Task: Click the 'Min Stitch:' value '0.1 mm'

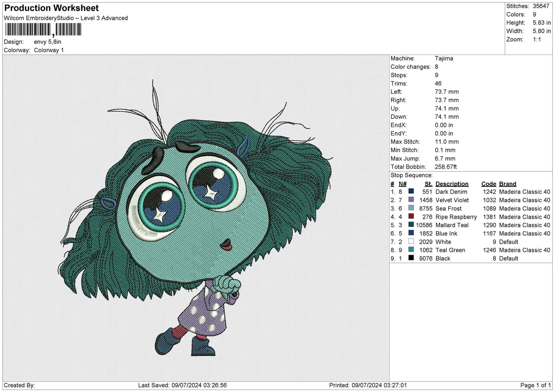Action: coord(445,150)
